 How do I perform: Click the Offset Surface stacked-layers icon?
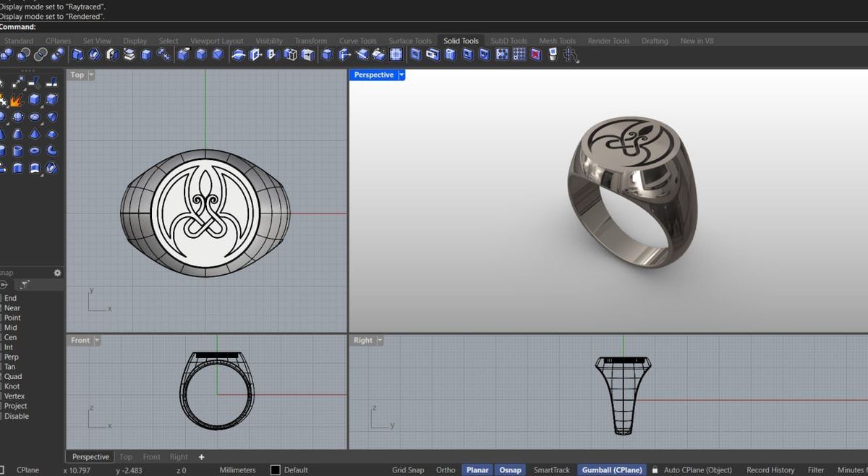[x=129, y=55]
